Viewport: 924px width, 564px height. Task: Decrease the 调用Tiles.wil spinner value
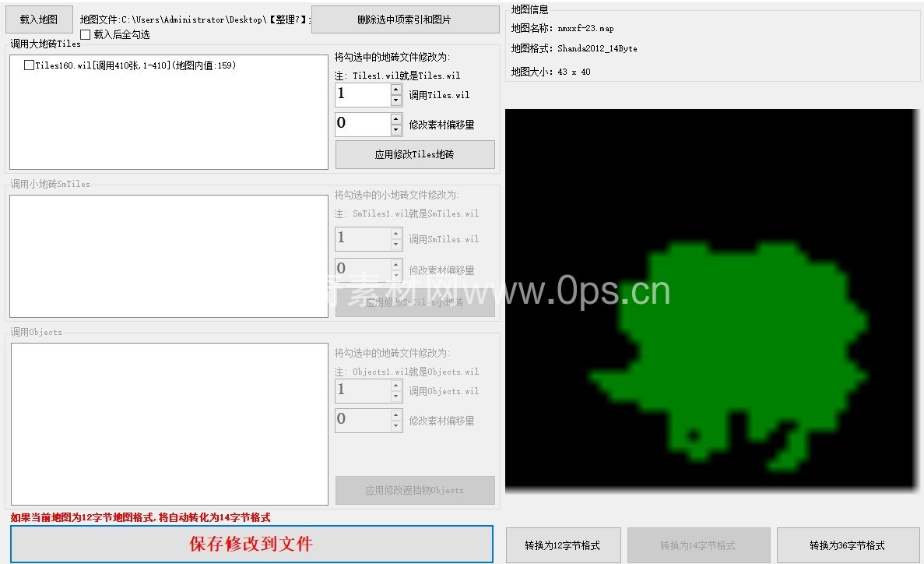point(395,100)
